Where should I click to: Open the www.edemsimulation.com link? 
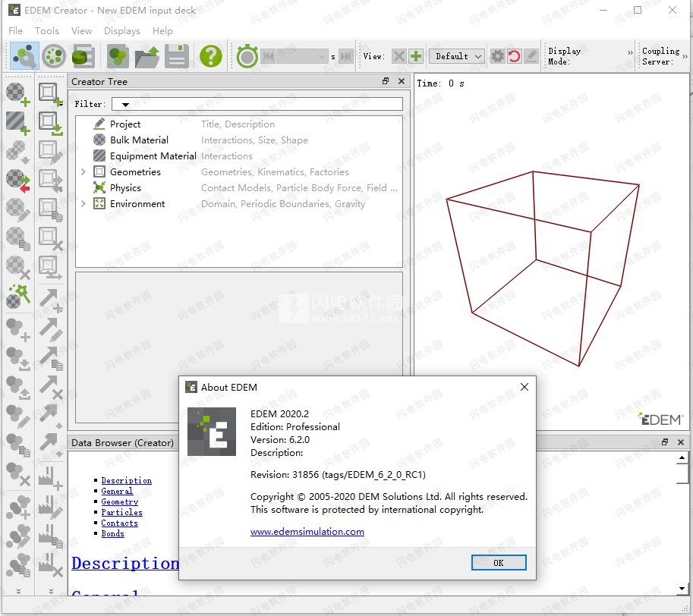(307, 532)
